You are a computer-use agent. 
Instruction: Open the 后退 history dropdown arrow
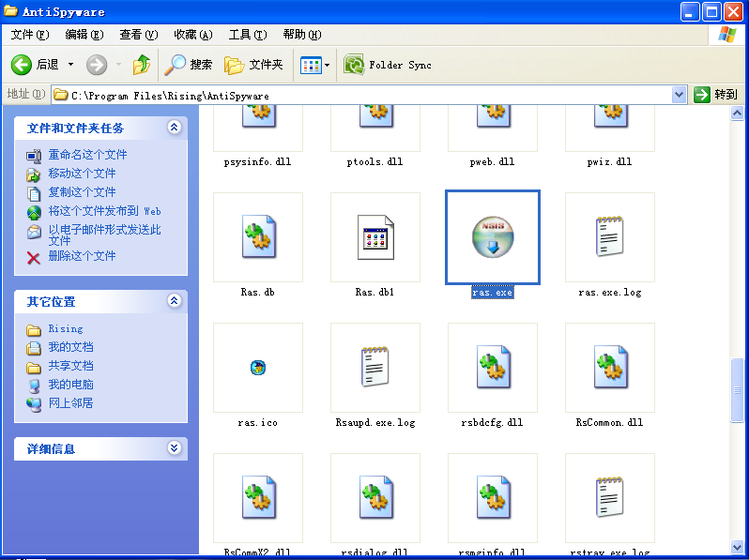tap(70, 65)
